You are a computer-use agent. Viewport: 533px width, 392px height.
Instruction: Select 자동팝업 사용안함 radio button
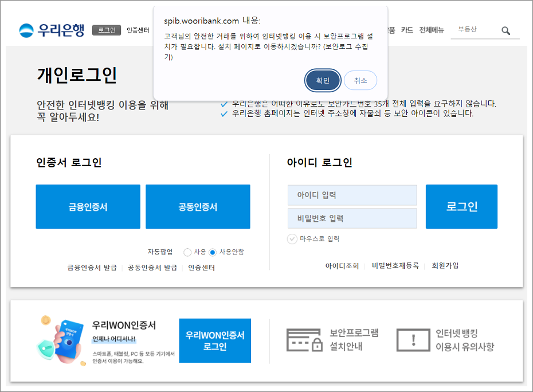pos(213,252)
